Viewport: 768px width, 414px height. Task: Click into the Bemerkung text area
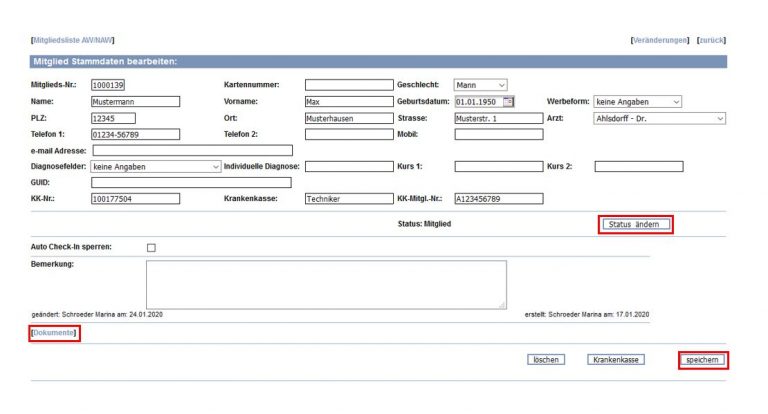click(x=325, y=284)
